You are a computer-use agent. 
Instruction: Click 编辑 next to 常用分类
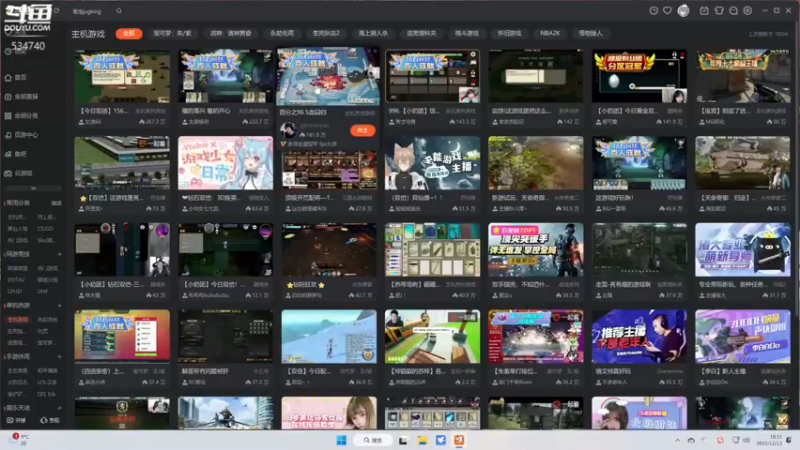56,203
